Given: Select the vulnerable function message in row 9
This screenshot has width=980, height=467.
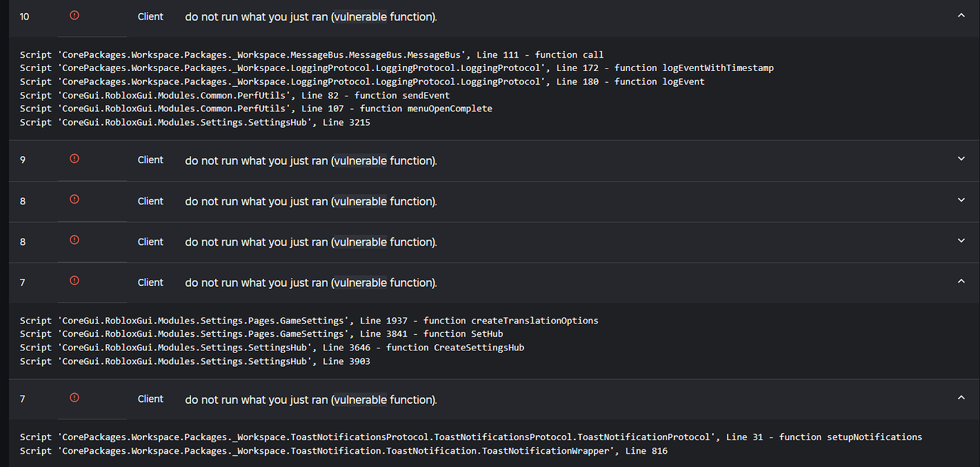Looking at the screenshot, I should click(x=311, y=161).
